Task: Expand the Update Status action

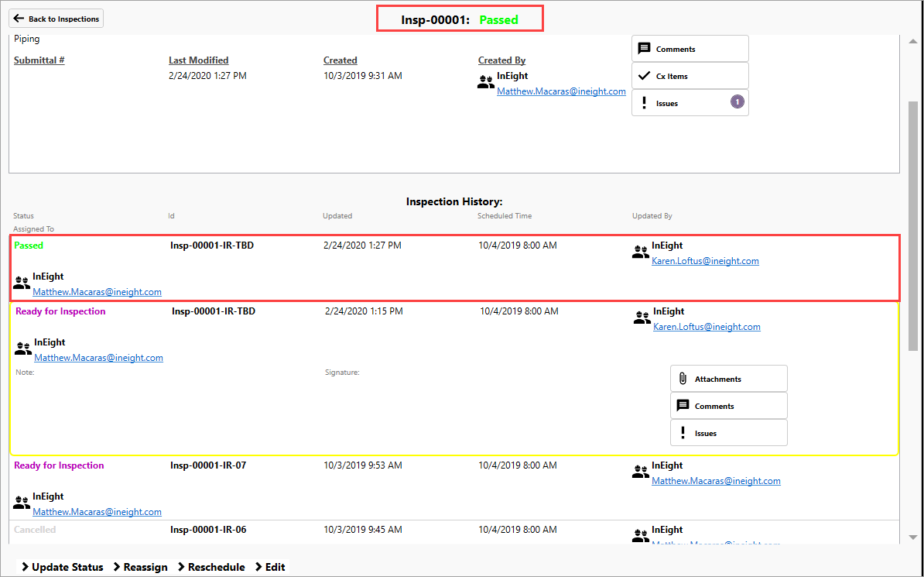Action: coord(62,567)
